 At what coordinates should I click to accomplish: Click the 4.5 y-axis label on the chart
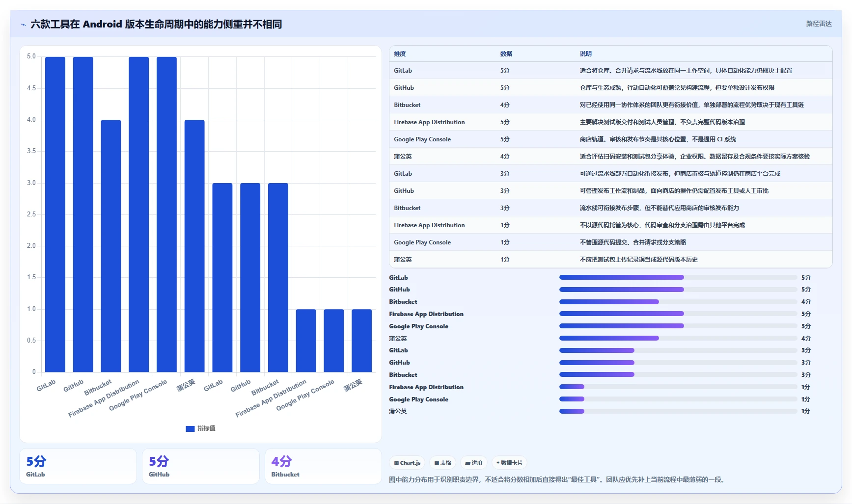click(31, 88)
